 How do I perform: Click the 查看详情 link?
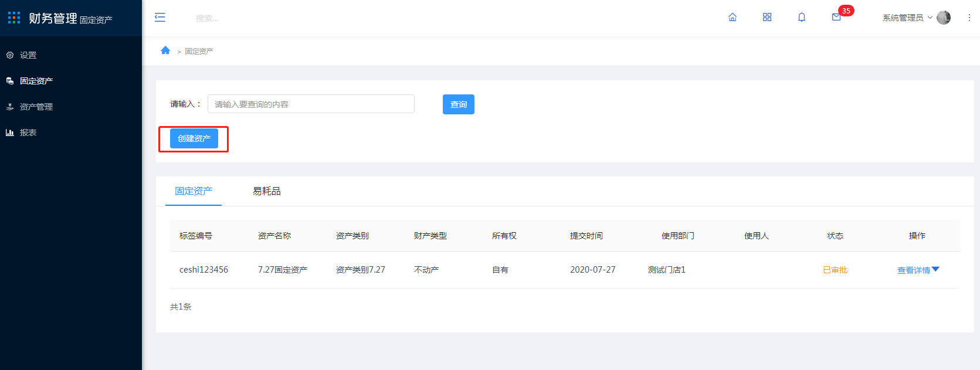pyautogui.click(x=914, y=270)
